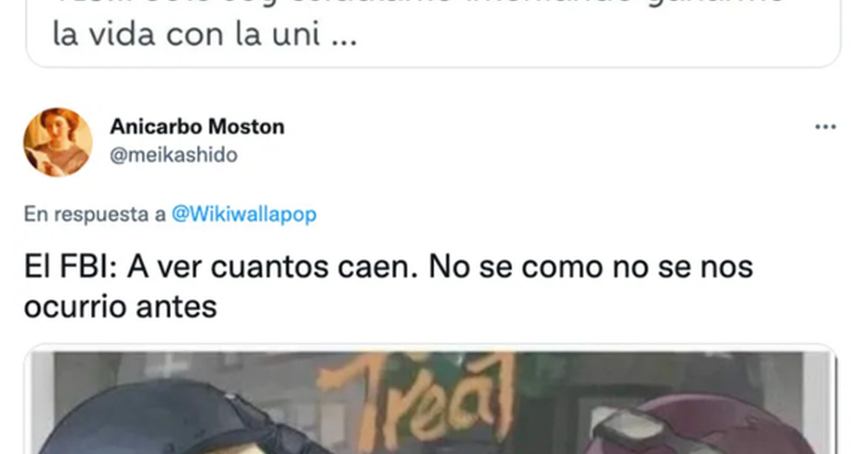Click the "En respuesta a" label

pyautogui.click(x=95, y=214)
